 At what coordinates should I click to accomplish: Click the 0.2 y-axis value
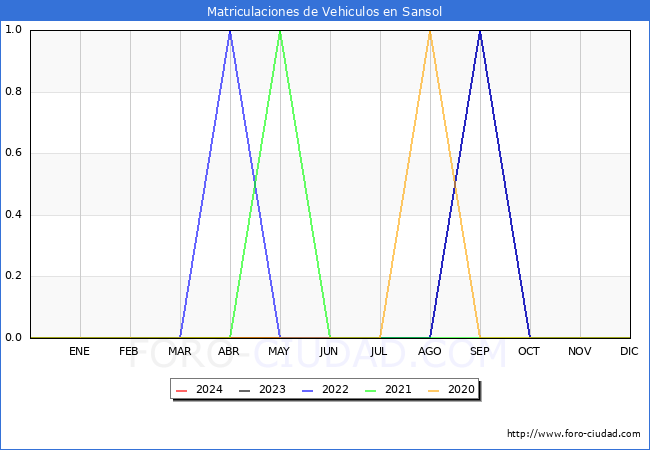(x=13, y=276)
